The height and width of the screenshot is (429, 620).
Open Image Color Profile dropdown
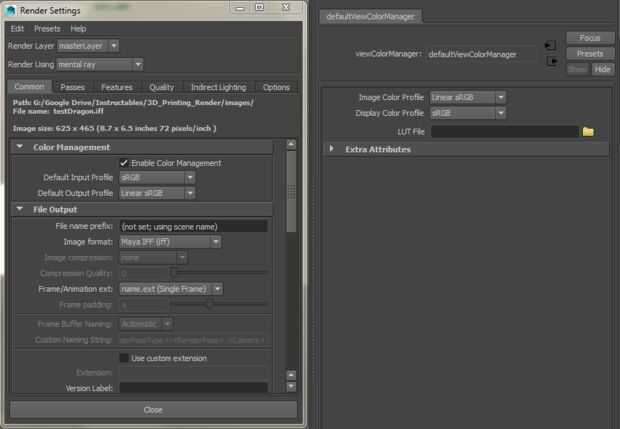(468, 97)
